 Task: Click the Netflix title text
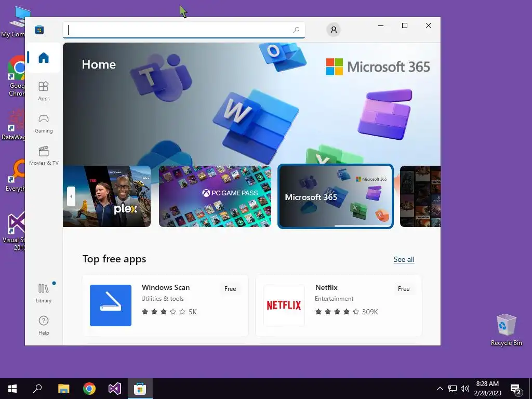coord(326,287)
